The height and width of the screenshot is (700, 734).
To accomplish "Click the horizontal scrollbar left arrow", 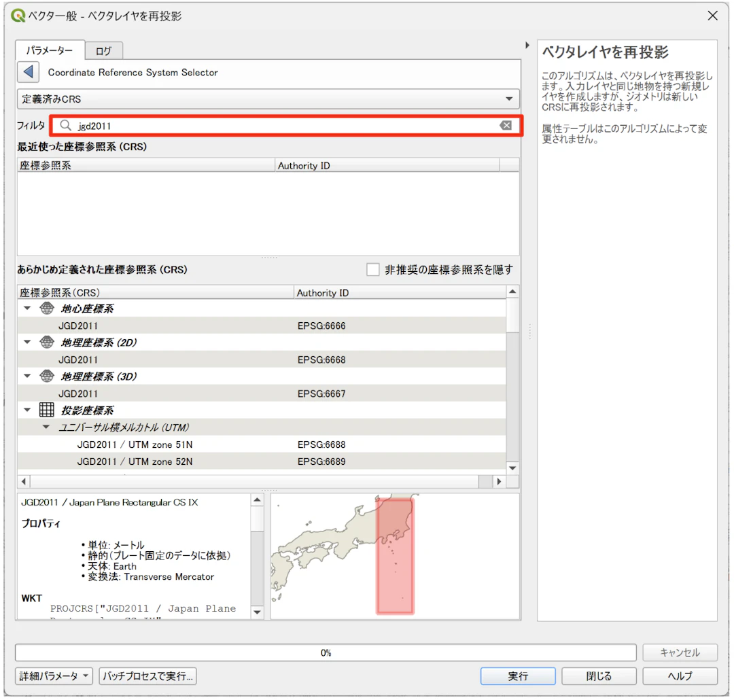I will tap(23, 481).
